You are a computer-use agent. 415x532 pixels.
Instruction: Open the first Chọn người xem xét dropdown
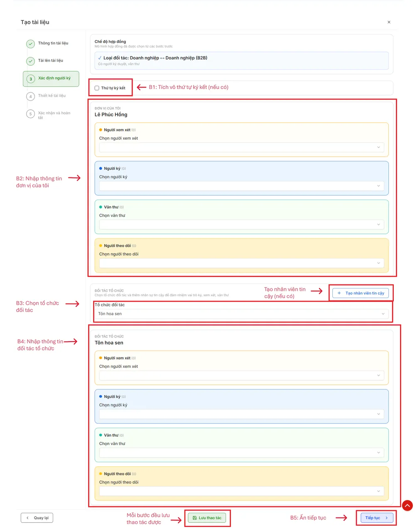241,147
